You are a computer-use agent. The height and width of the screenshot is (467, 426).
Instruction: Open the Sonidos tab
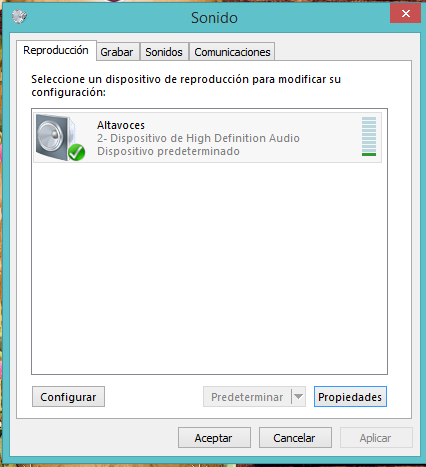click(164, 52)
